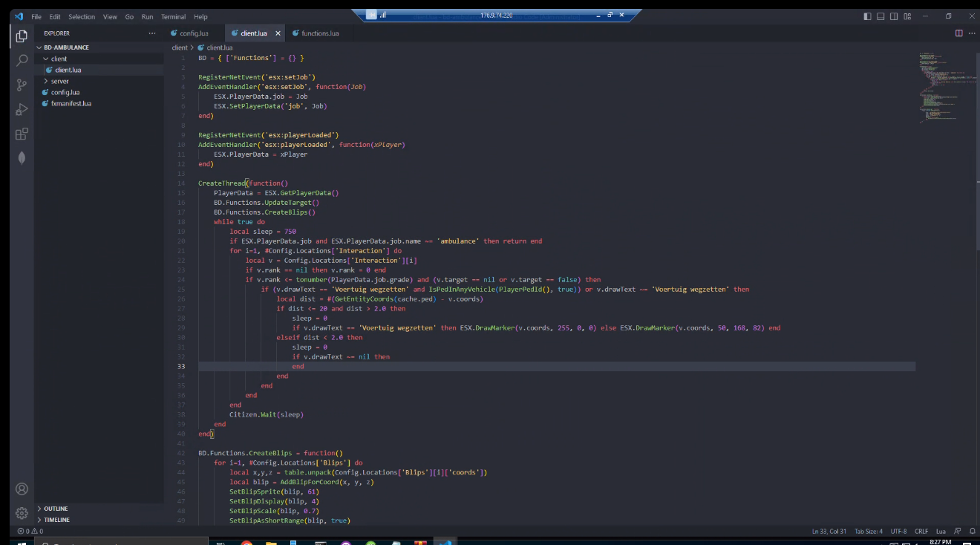Open the MongoDB leaf icon view
Viewport: 980px width, 545px height.
[x=22, y=157]
